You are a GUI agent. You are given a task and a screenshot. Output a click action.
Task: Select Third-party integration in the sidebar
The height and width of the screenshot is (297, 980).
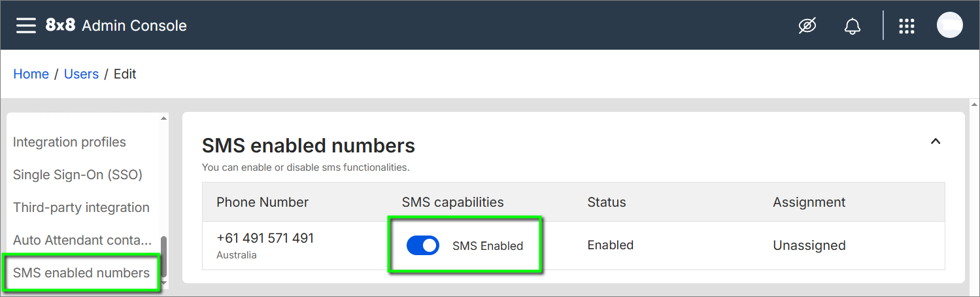point(81,207)
